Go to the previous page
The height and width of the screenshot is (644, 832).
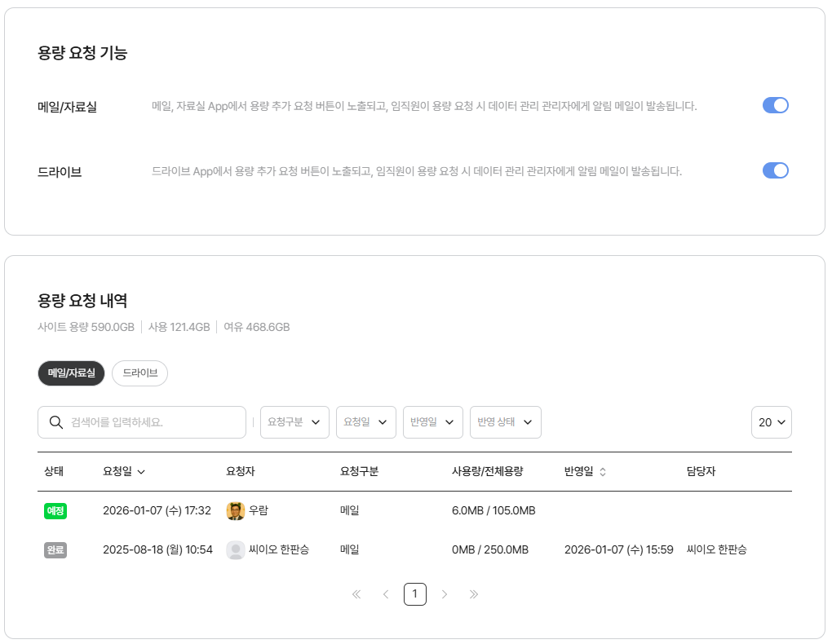click(386, 594)
